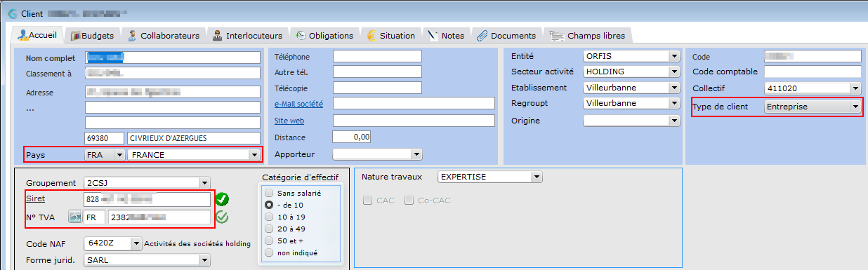
Task: Click the Classement à input field
Action: [x=173, y=73]
